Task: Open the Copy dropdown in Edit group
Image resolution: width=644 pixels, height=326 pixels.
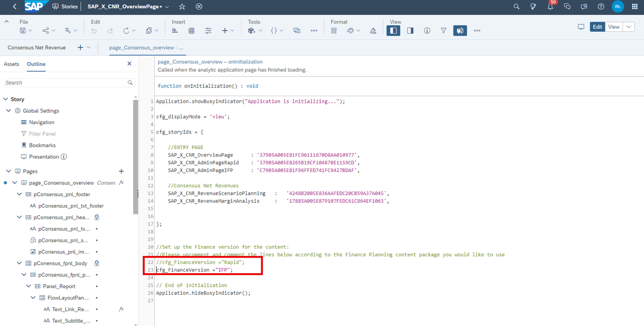Action: 152,30
